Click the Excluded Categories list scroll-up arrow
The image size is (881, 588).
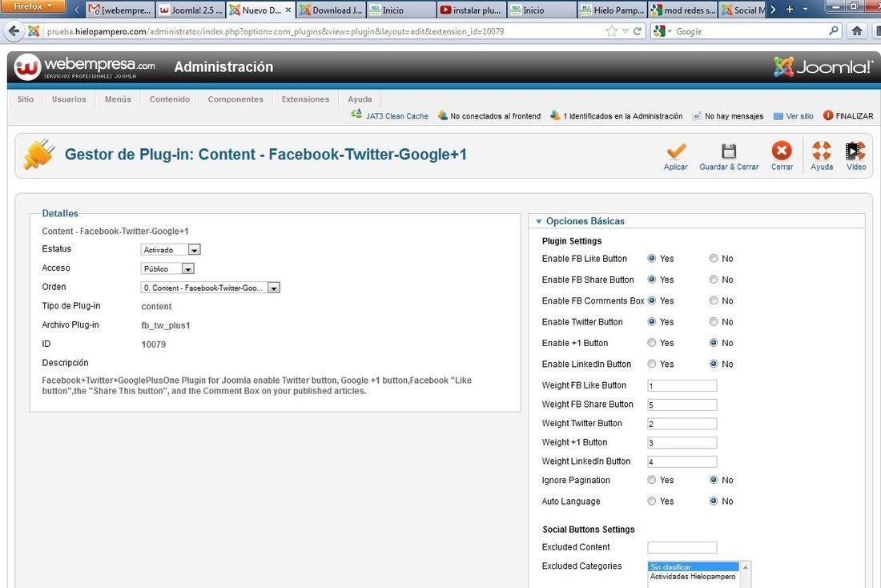746,568
